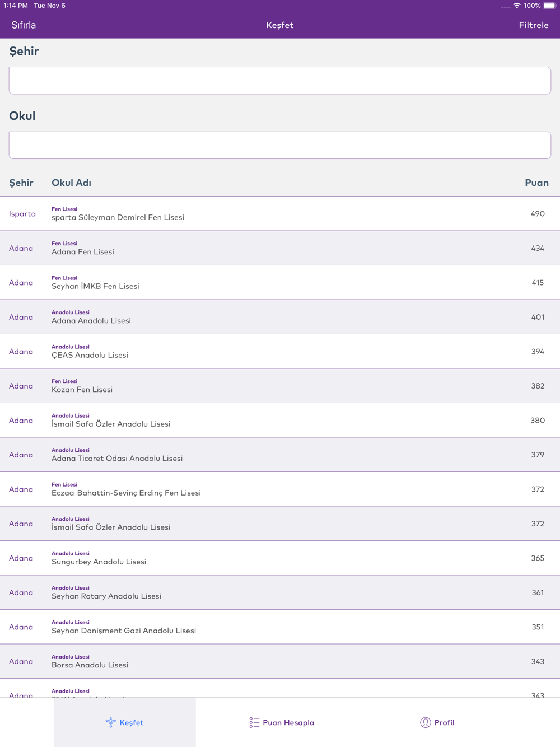Open Kozan Fen Lisesi entry
This screenshot has height=747, width=560.
pyautogui.click(x=280, y=386)
